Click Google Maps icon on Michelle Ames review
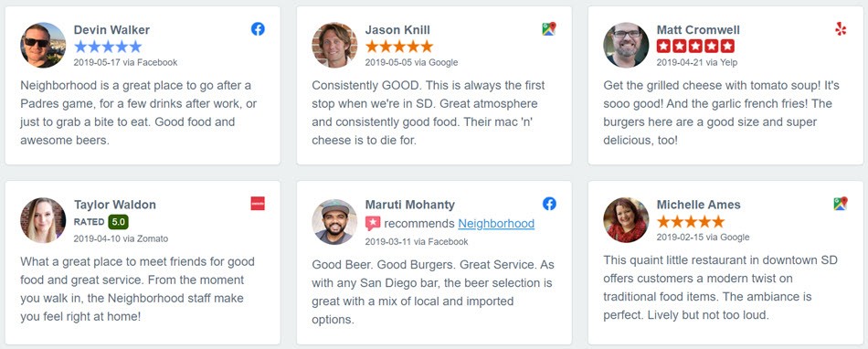 coord(841,204)
